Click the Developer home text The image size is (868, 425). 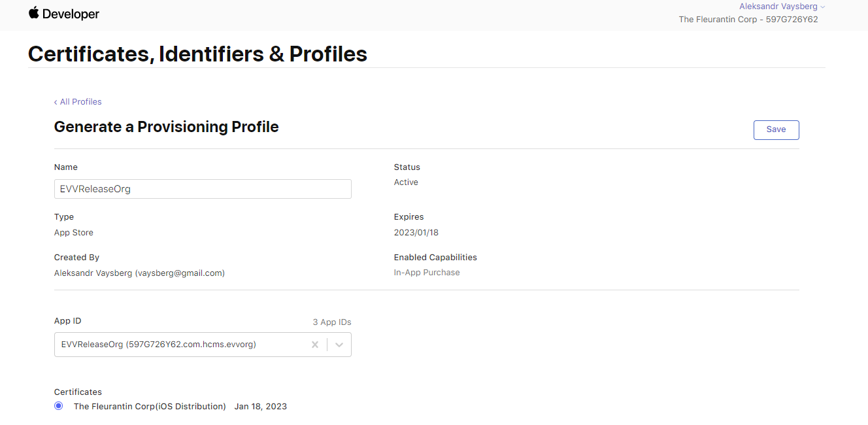point(71,14)
